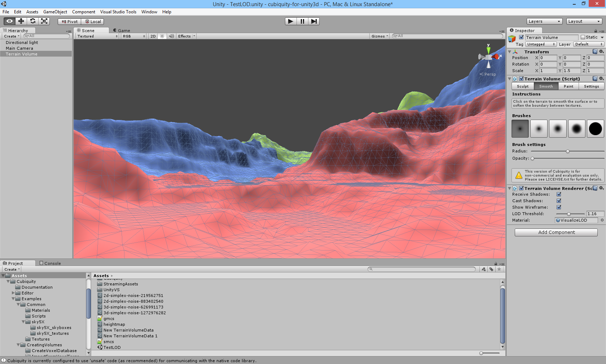Open Terrain Volume Script gear menu
606x364 pixels.
tap(601, 79)
